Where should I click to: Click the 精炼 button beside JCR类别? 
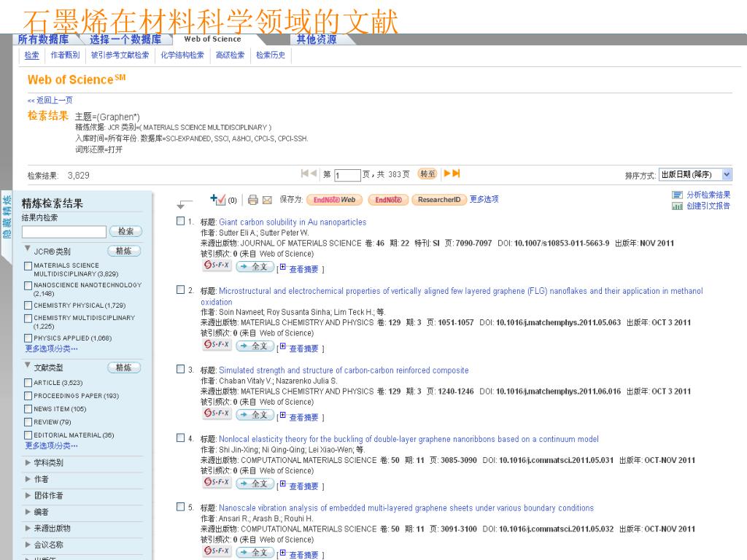point(124,251)
